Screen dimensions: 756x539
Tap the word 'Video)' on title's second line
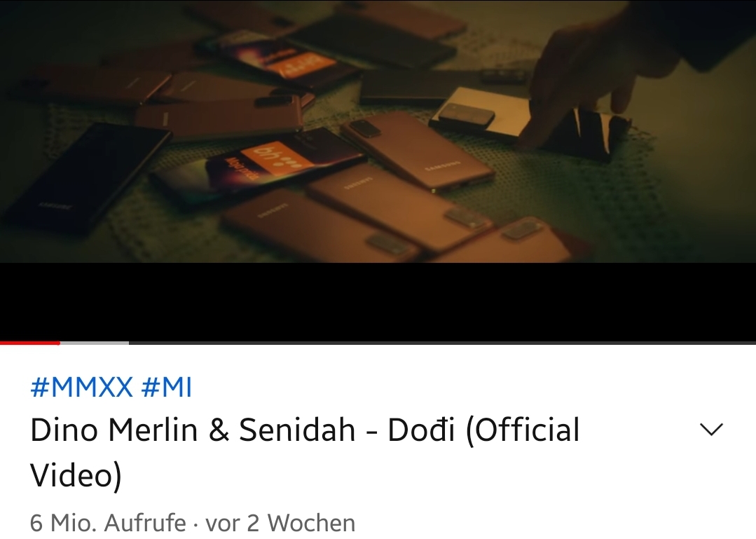pos(76,475)
